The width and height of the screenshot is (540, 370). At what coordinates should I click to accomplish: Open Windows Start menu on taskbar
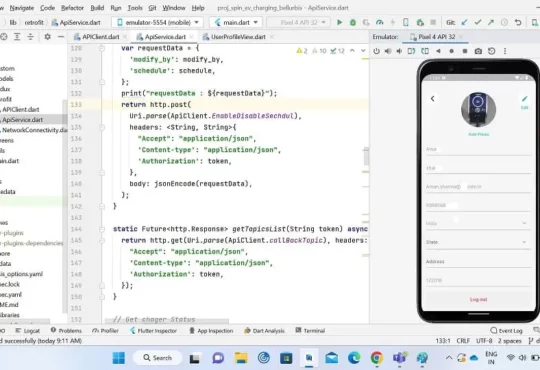(x=119, y=358)
